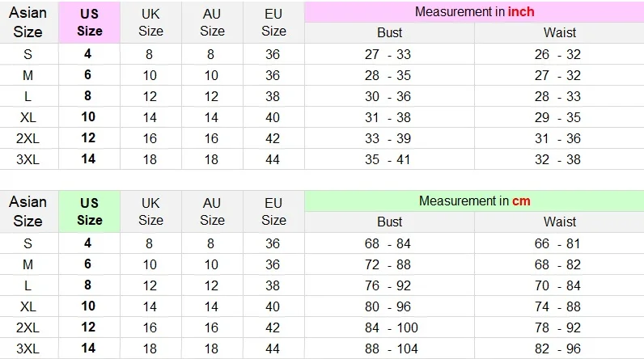Click the bust range "30 - 36" cell
Screen dimensions: 644x359
tap(389, 96)
